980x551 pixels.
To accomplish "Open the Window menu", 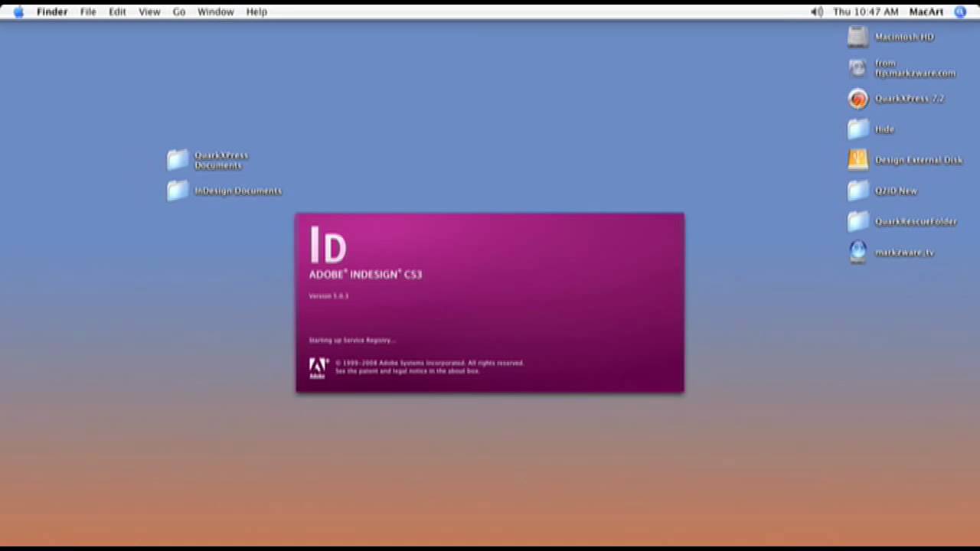I will coord(216,11).
